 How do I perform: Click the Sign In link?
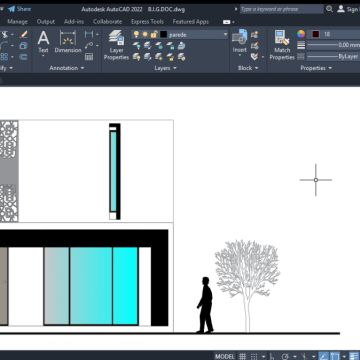pyautogui.click(x=353, y=9)
